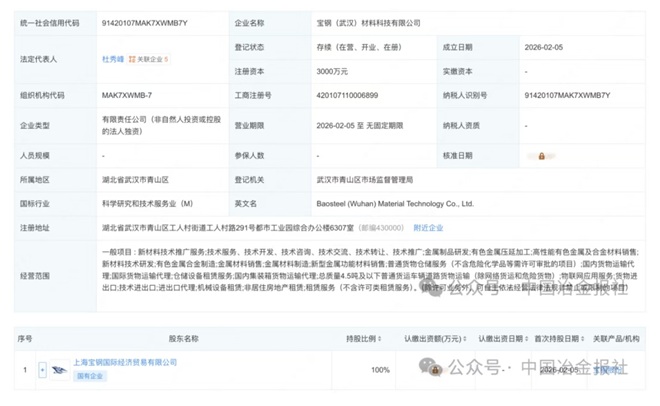Click the locked icon in 核准日期 field
The width and height of the screenshot is (660, 406).
tap(543, 156)
